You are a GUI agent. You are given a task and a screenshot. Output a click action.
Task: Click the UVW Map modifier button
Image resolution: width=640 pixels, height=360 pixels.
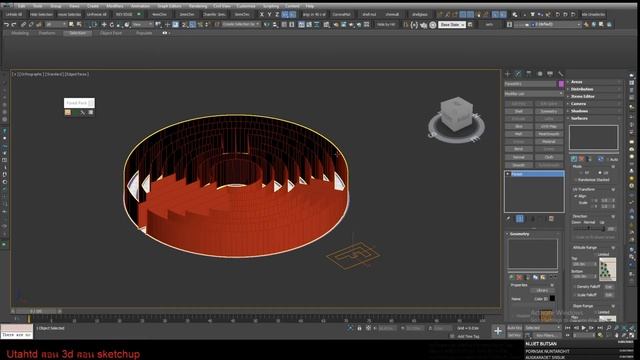point(549,127)
